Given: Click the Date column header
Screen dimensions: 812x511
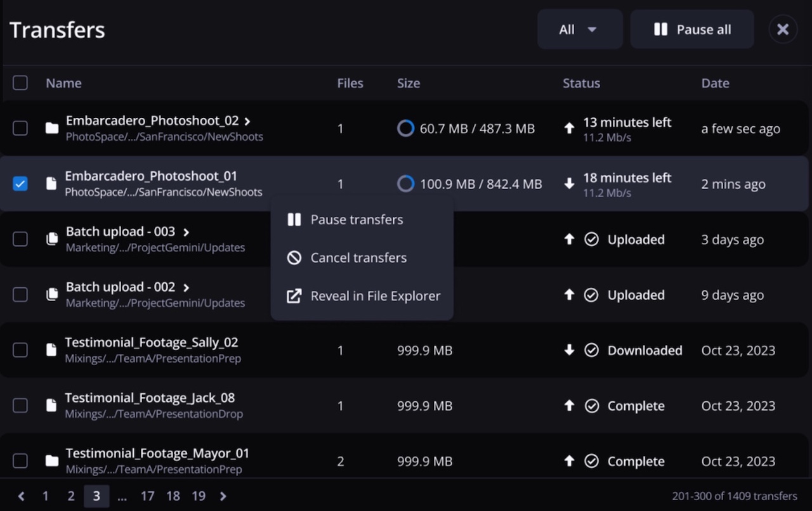Looking at the screenshot, I should (x=715, y=83).
